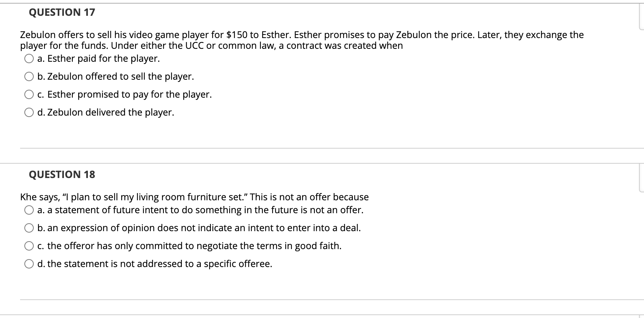Click answer text about a specific offeree
The height and width of the screenshot is (318, 644).
160,264
